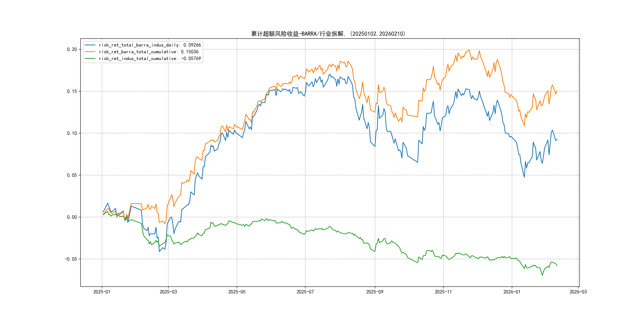Click the chart title text

coord(328,34)
